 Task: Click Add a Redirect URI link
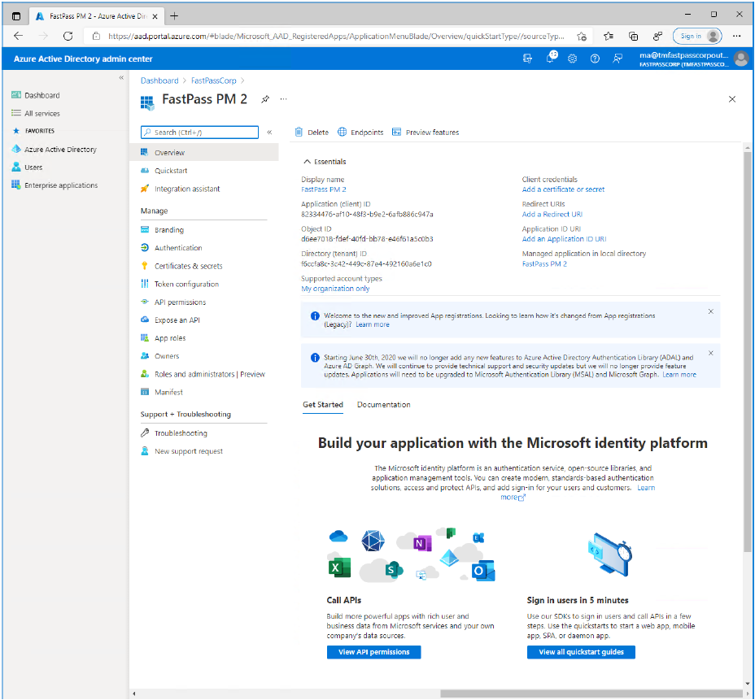pyautogui.click(x=552, y=215)
